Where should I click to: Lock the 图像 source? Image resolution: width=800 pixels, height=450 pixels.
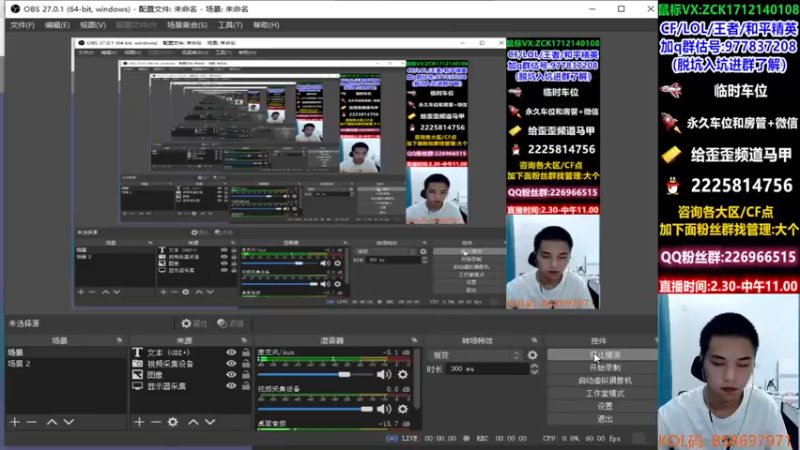tap(246, 374)
